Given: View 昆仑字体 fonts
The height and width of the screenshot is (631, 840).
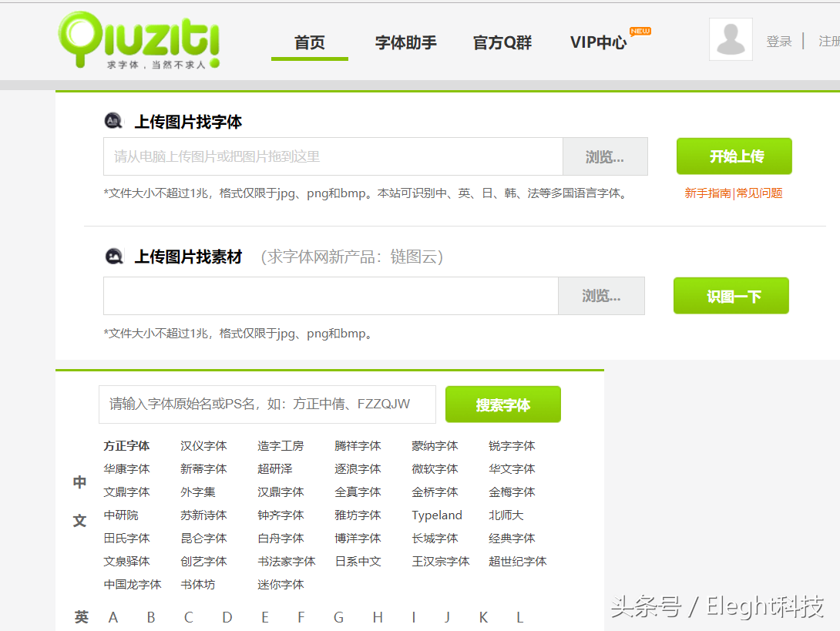Looking at the screenshot, I should pyautogui.click(x=203, y=538).
